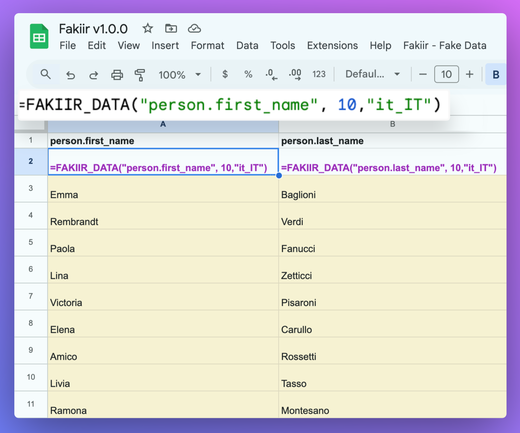Click the move to folder icon
The height and width of the screenshot is (433, 520).
coord(171,28)
